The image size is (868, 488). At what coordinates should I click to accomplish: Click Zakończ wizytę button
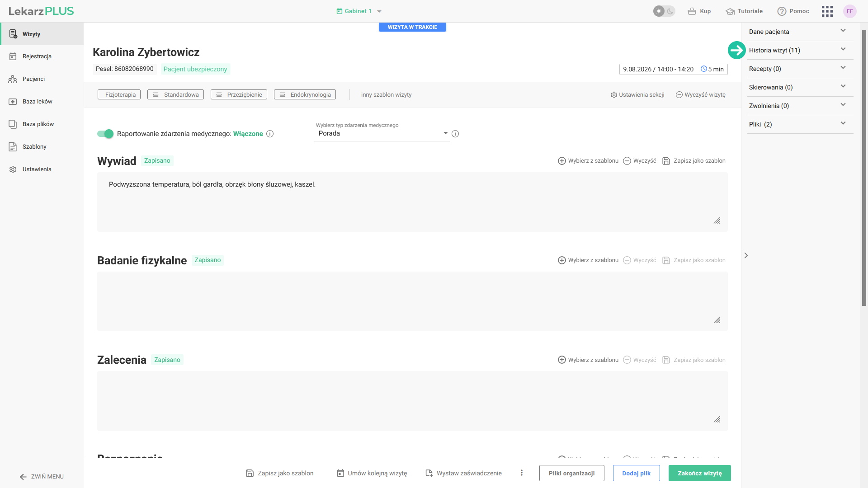[699, 473]
